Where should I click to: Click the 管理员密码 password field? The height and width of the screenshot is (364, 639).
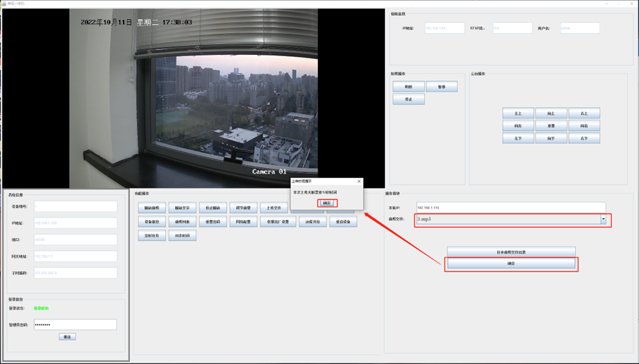[x=75, y=324]
